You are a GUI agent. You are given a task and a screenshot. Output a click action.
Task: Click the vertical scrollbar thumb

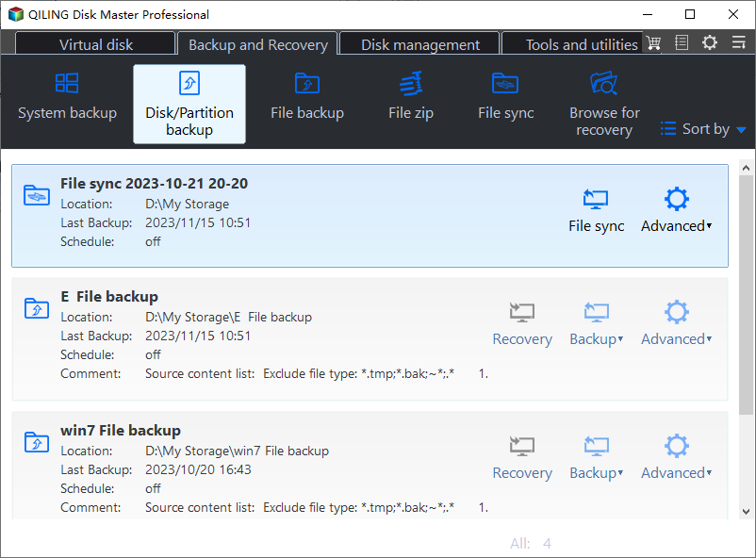click(x=747, y=295)
